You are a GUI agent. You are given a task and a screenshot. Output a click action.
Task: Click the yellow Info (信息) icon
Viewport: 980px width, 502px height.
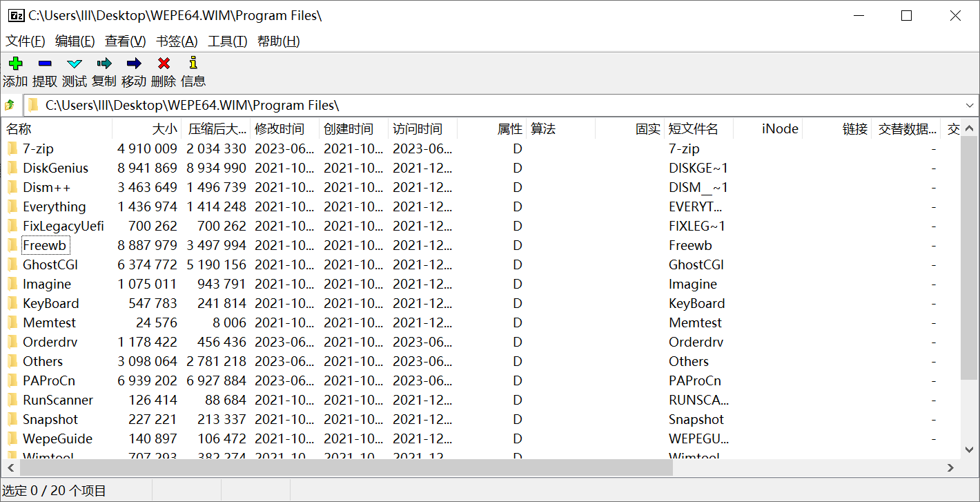[193, 64]
